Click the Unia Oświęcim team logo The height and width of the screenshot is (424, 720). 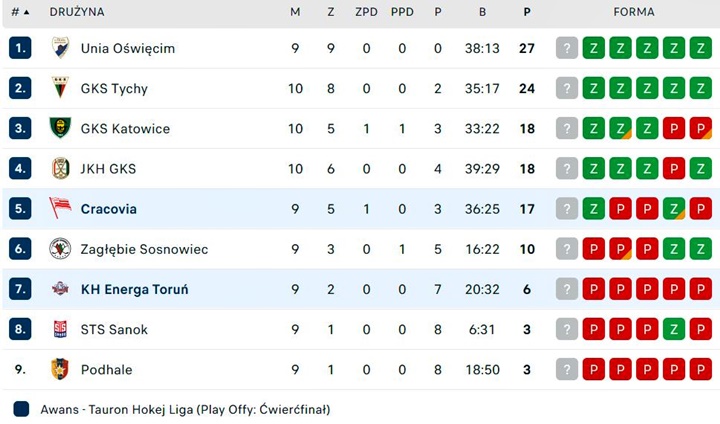[60, 48]
